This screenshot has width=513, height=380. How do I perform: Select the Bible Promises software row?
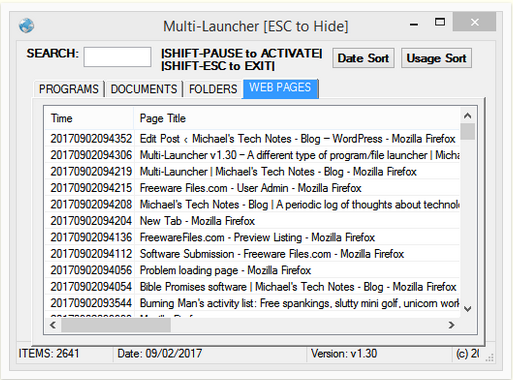tap(252, 287)
